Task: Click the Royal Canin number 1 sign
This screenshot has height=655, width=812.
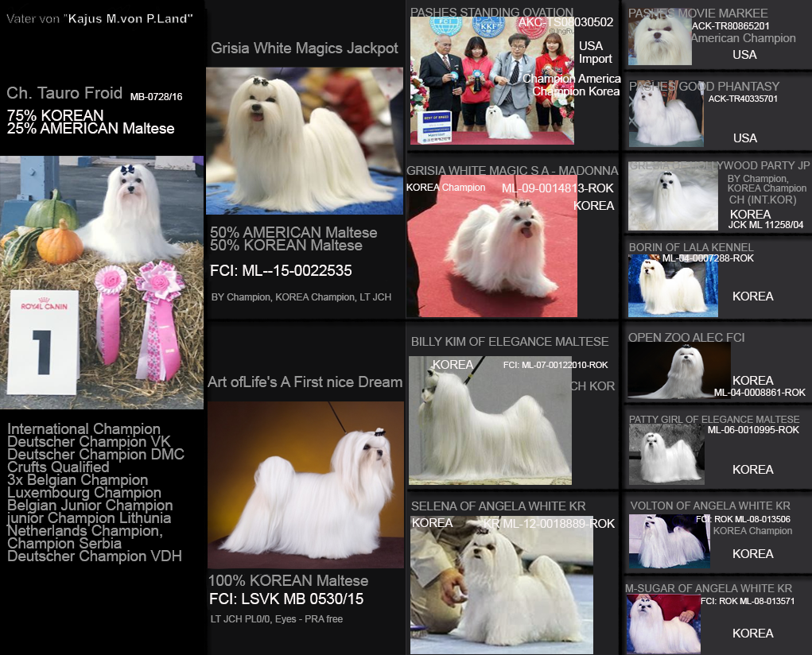Action: point(44,343)
